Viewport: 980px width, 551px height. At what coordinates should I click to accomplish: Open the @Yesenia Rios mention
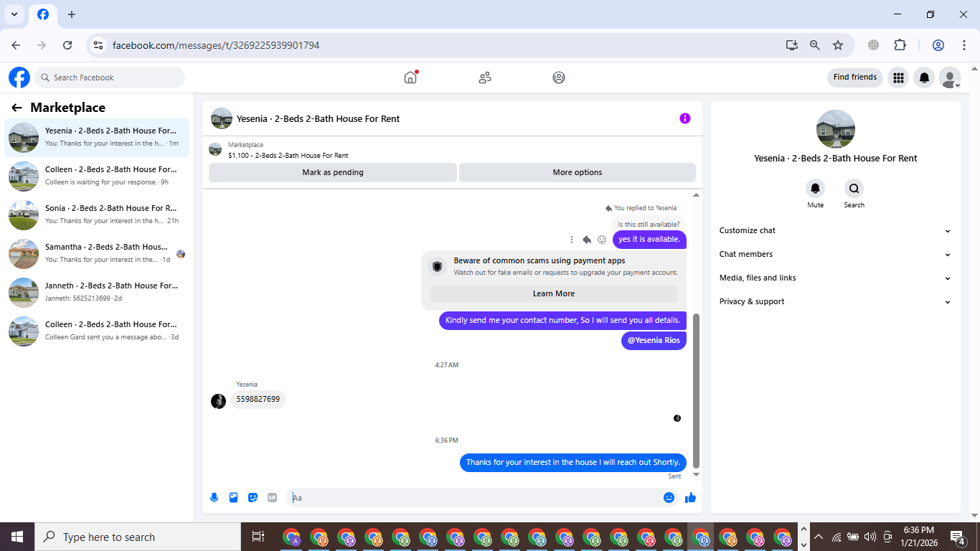(x=654, y=340)
